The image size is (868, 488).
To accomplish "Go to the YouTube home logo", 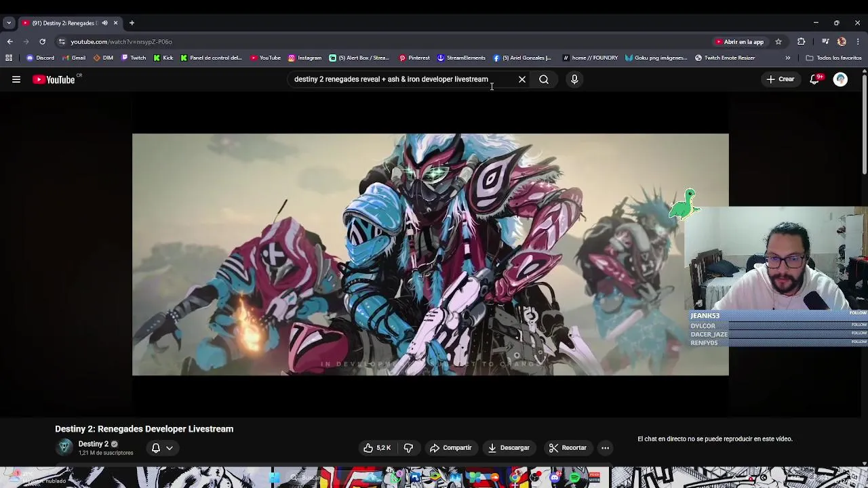I will 54,79.
